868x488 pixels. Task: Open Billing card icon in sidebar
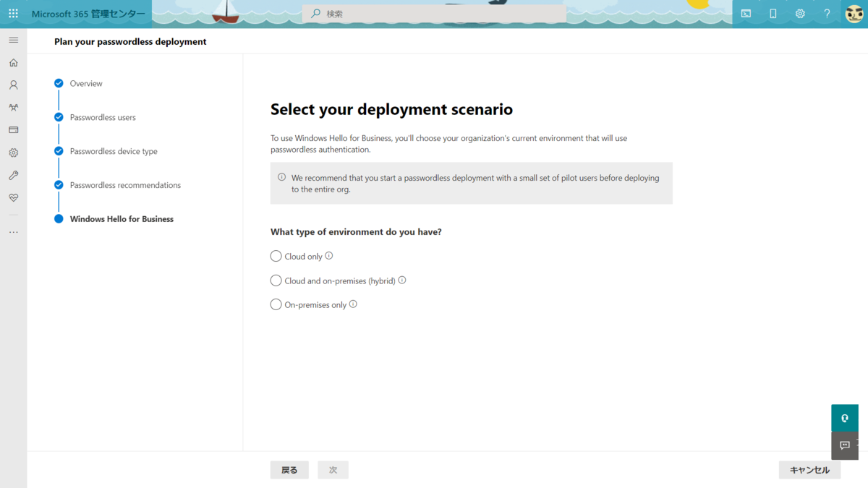click(13, 130)
